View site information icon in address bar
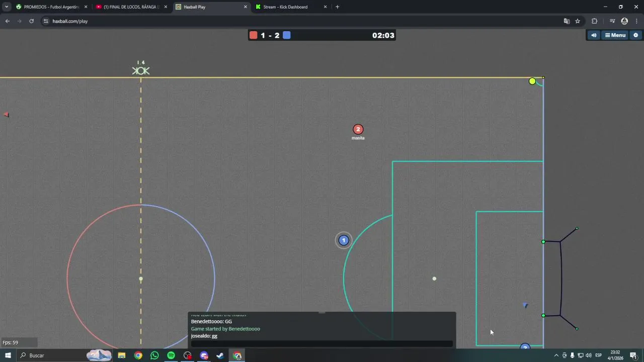 [46, 21]
